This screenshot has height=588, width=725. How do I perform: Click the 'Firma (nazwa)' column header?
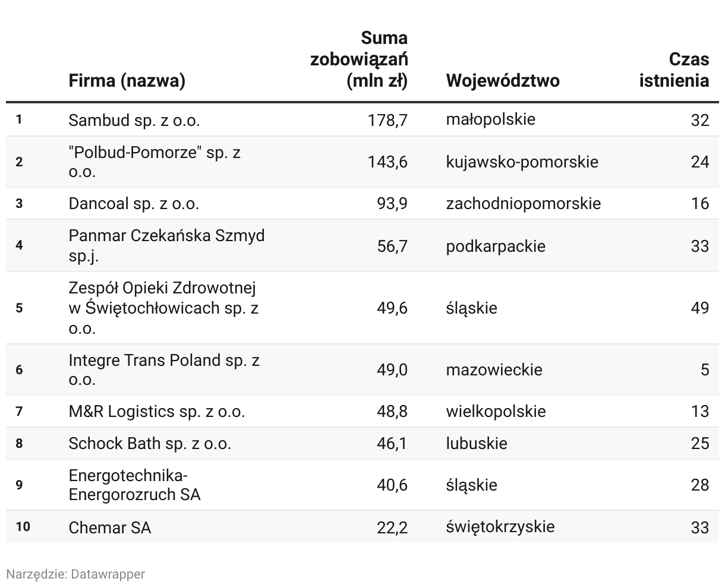tap(127, 80)
